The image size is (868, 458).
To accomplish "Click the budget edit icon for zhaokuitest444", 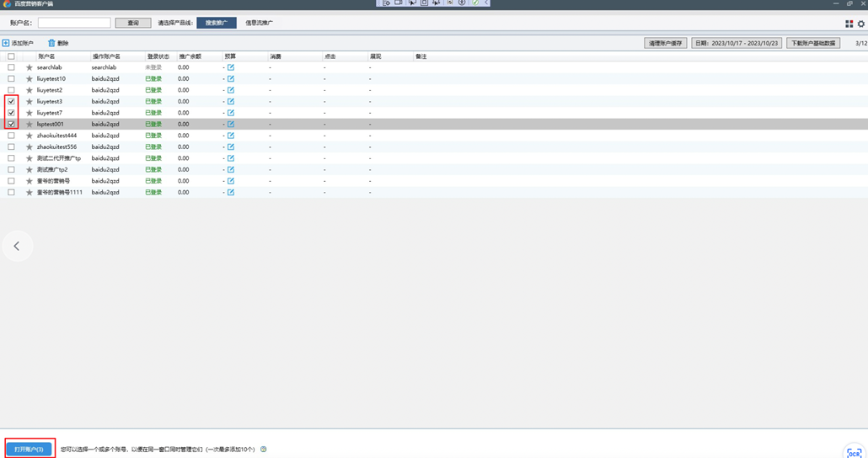I will (231, 136).
